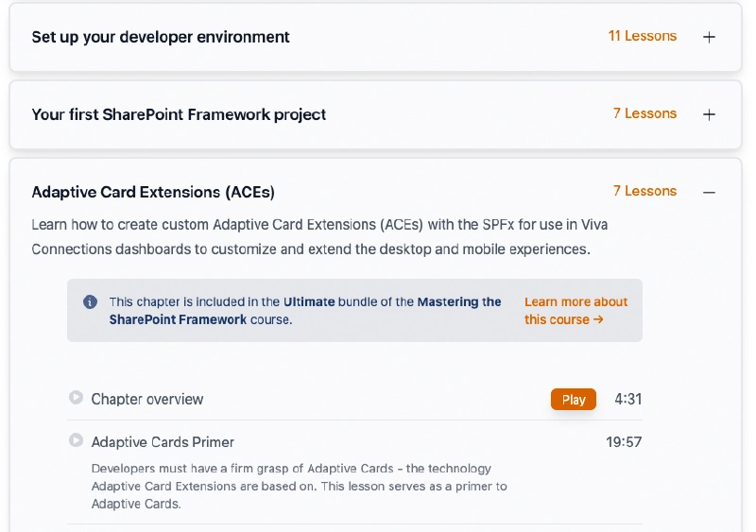Select the Chapter overview lesson title
The height and width of the screenshot is (532, 756).
click(147, 400)
